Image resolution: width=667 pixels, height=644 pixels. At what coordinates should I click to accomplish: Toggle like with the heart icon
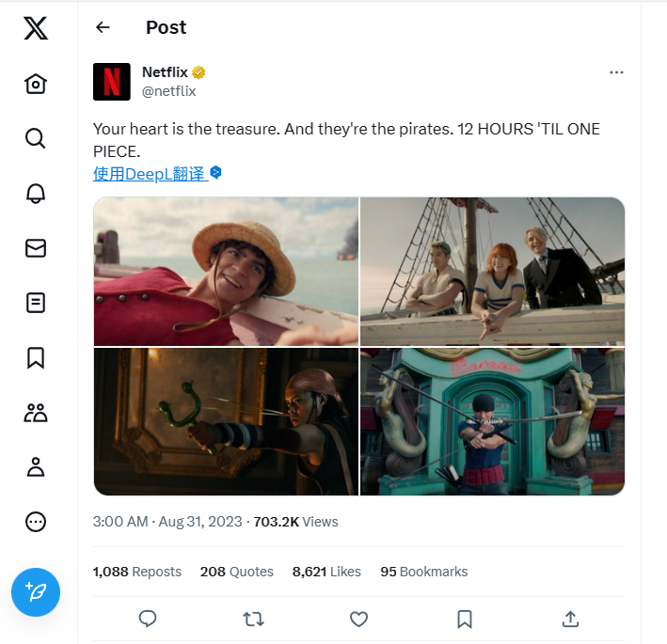[358, 619]
